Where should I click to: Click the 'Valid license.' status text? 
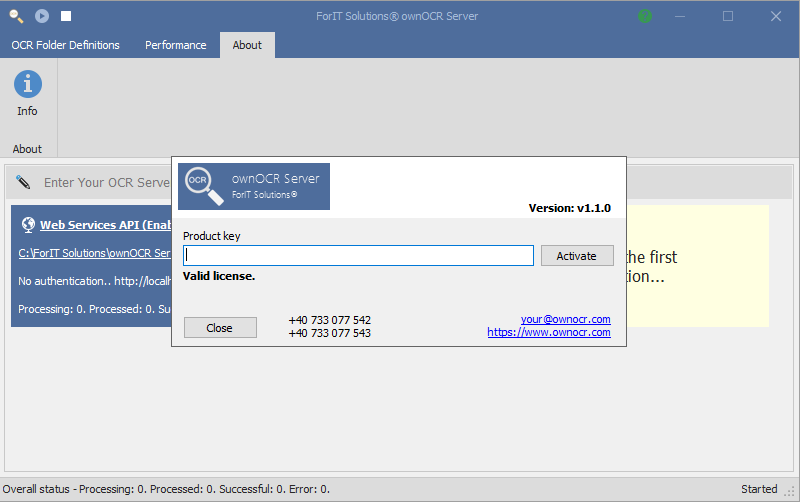click(219, 276)
